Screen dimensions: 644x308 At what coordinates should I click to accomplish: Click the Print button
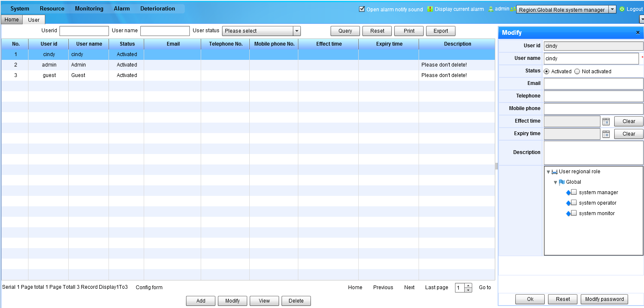409,31
